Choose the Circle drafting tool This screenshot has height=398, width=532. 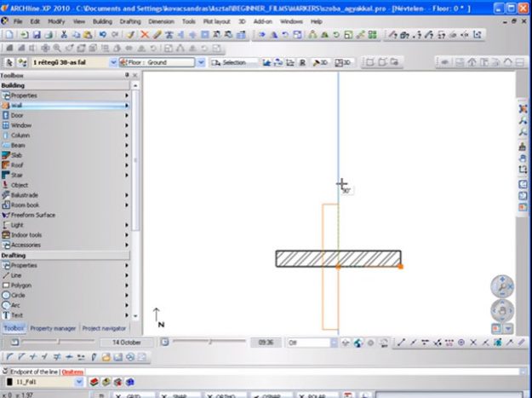coord(19,295)
